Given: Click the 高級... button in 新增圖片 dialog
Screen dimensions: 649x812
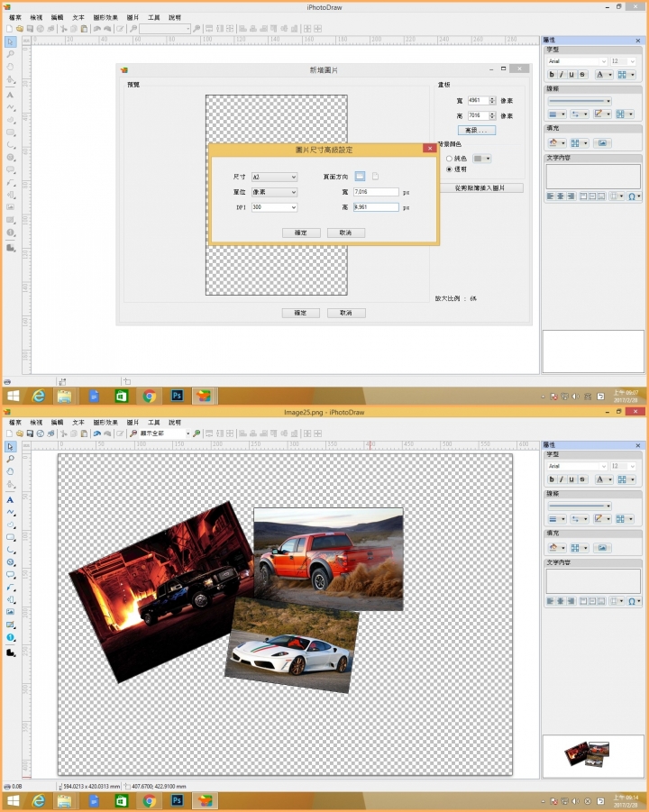Looking at the screenshot, I should point(477,130).
